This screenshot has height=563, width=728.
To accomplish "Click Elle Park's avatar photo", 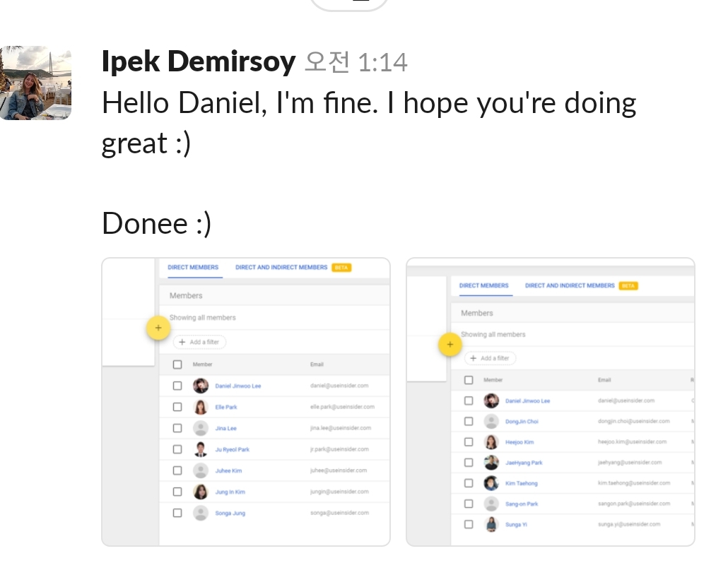I will tap(201, 407).
